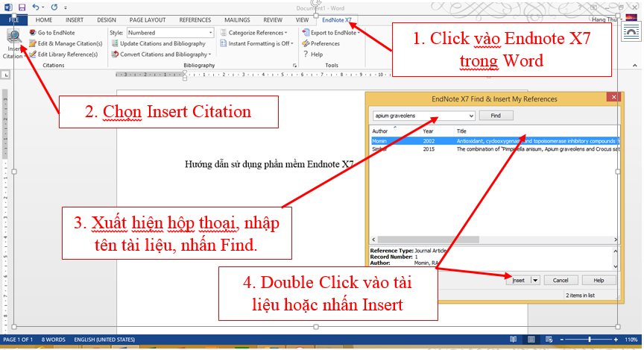Open Instant Formatting is Off dropdown
Viewport: 644px width, 350px height.
256,43
